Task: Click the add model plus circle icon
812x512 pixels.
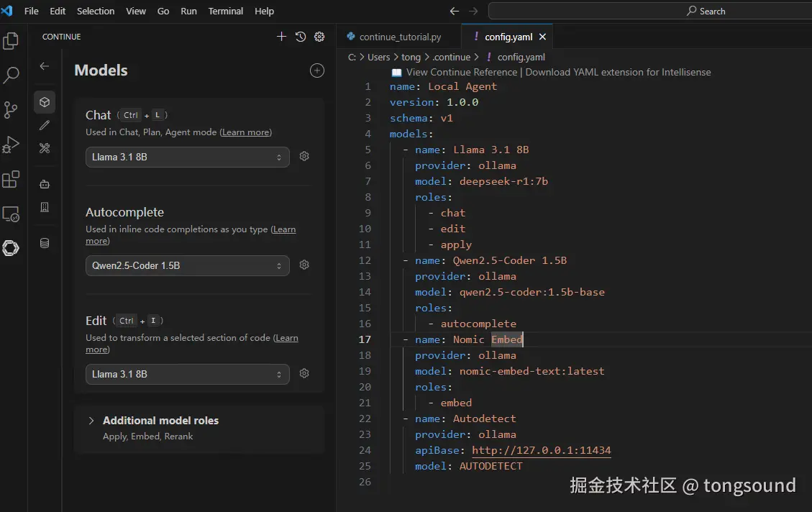Action: point(316,70)
